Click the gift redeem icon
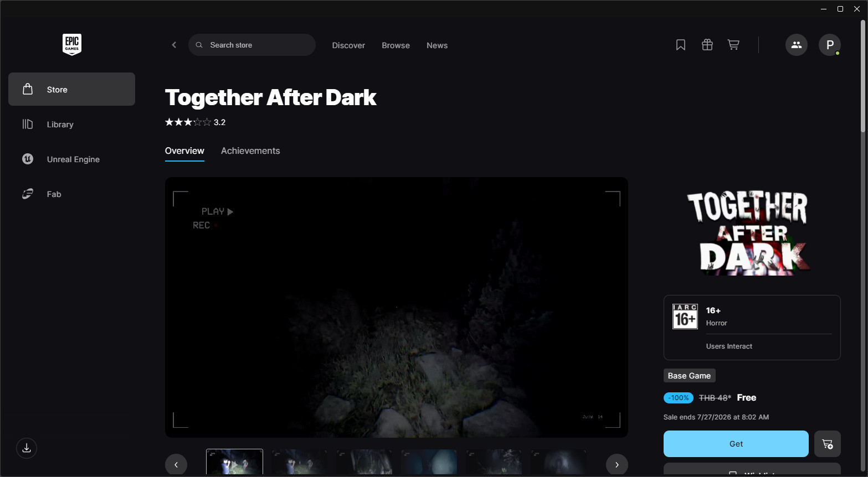868x477 pixels. pos(707,45)
